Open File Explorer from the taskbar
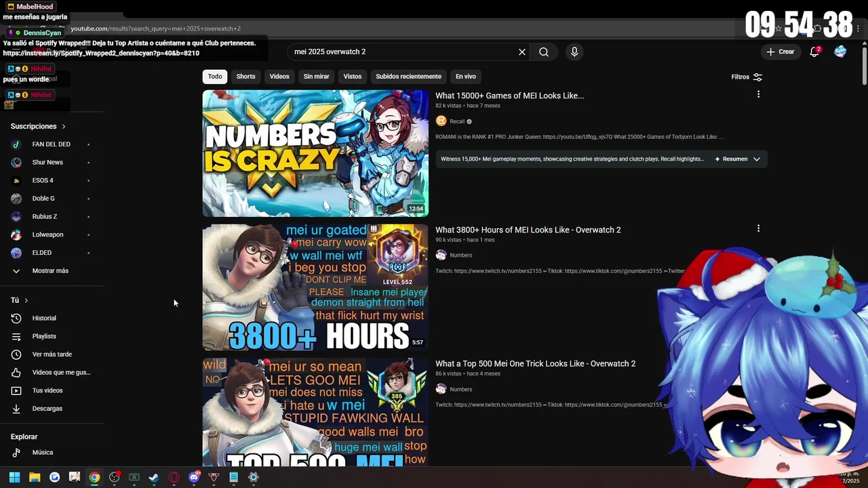The height and width of the screenshot is (488, 868). tap(35, 477)
